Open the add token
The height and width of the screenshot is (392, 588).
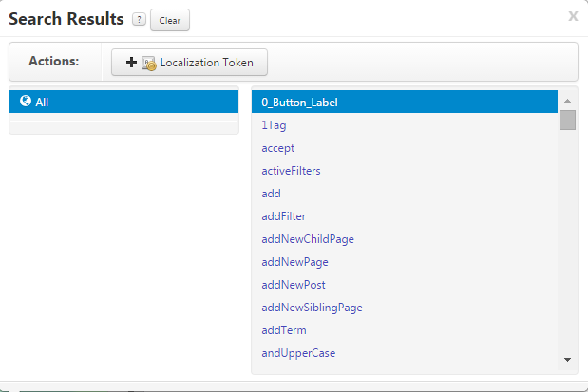271,194
